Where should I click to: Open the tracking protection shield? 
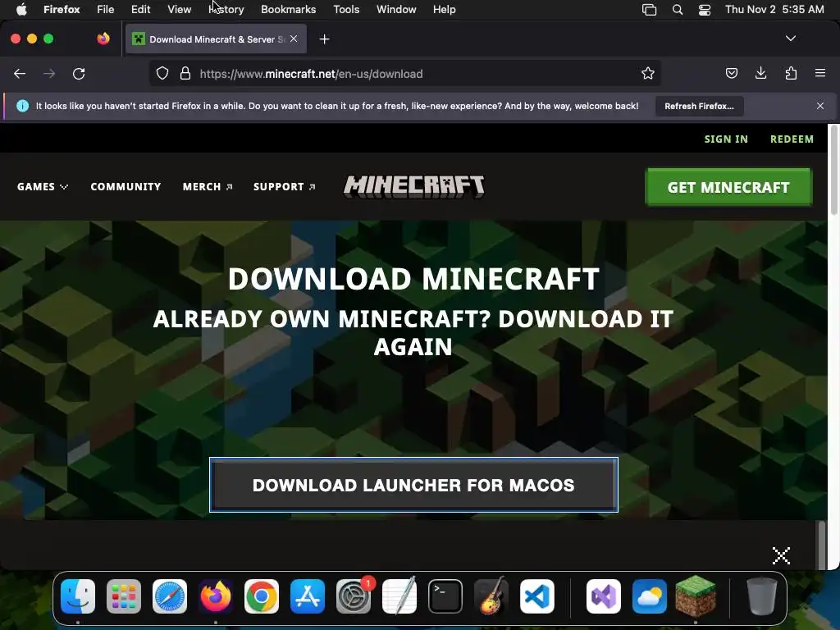click(162, 73)
